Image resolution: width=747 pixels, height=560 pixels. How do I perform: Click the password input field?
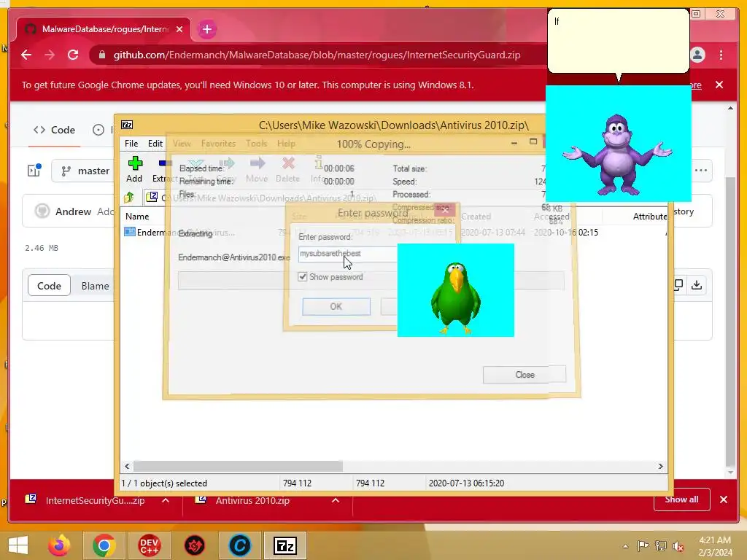pos(348,254)
